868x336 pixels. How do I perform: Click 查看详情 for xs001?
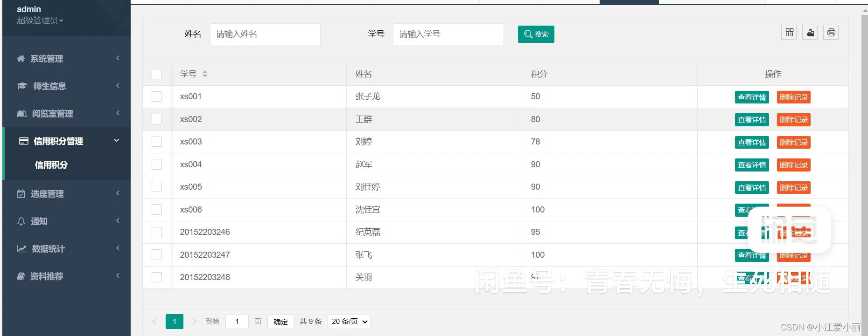point(752,97)
